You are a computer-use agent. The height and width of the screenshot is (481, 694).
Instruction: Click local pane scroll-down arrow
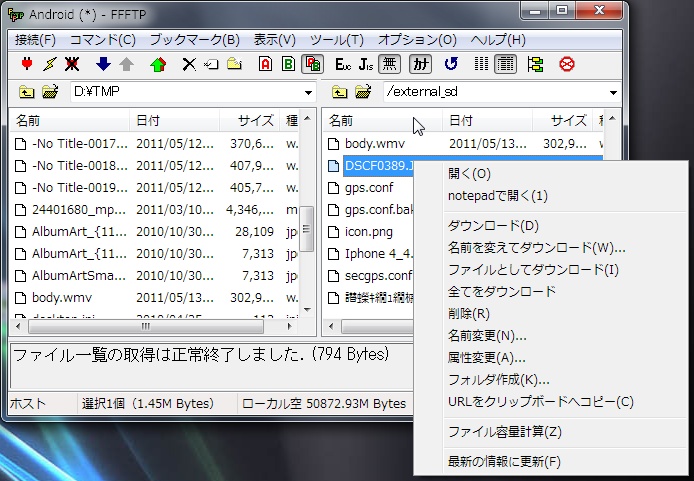(307, 309)
